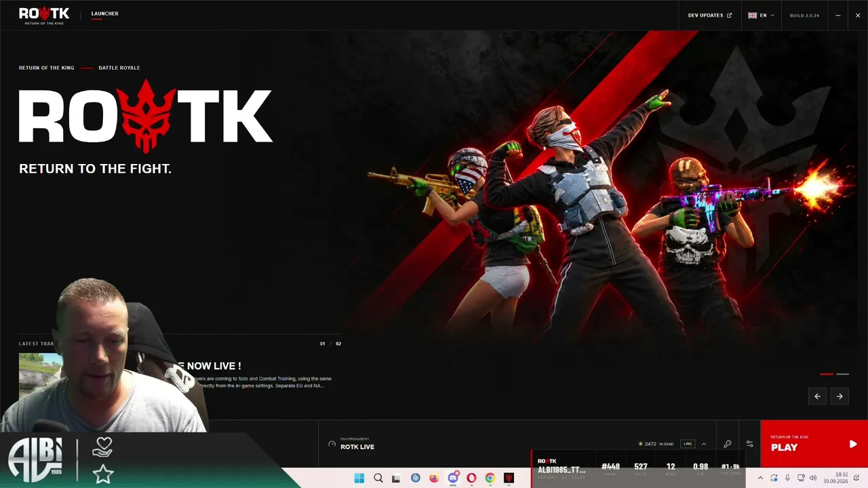Screen dimensions: 868x488
Task: Click the "RETURN TO THE FIGHT." tagline
Action: [95, 169]
